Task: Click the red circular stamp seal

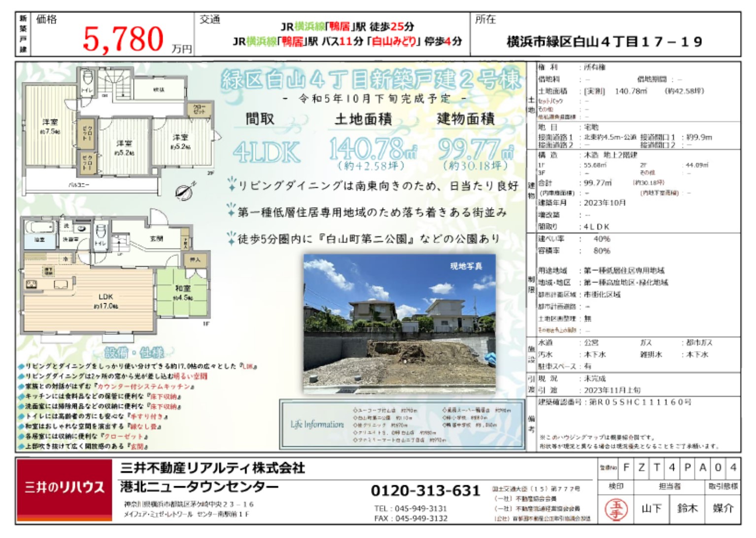Action: [616, 509]
